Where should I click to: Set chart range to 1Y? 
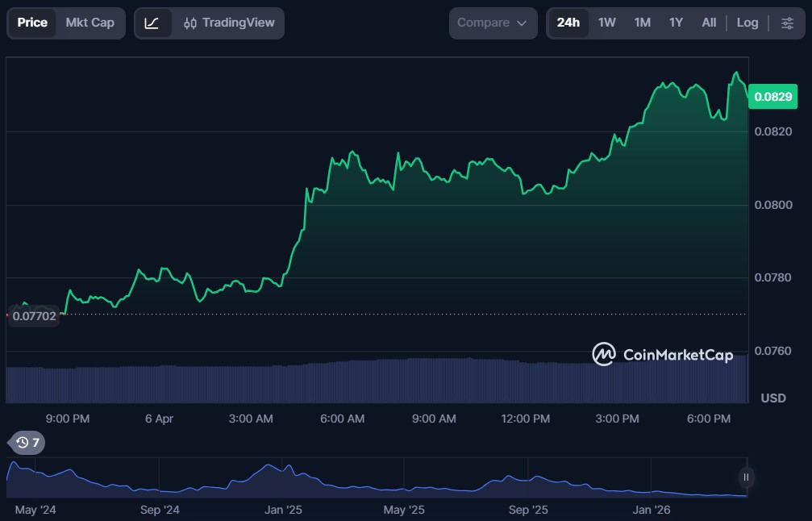tap(676, 23)
